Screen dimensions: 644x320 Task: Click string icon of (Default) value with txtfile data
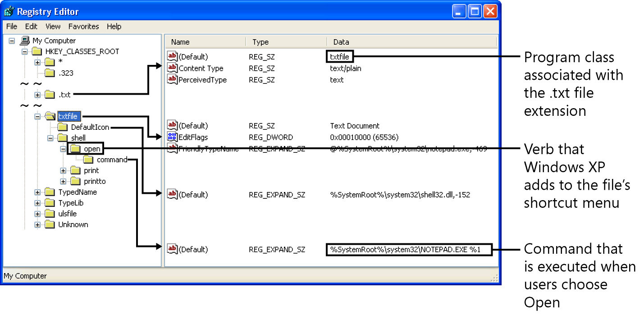click(x=172, y=56)
